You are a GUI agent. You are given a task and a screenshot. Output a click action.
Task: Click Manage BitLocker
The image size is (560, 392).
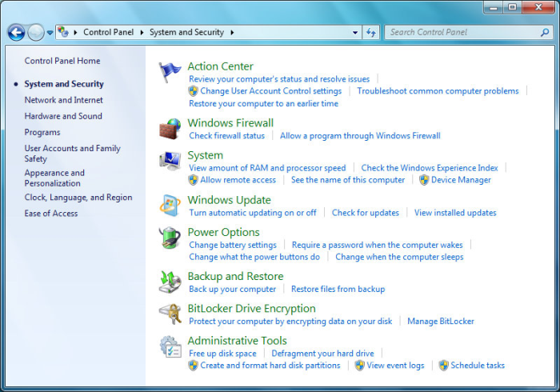click(441, 322)
